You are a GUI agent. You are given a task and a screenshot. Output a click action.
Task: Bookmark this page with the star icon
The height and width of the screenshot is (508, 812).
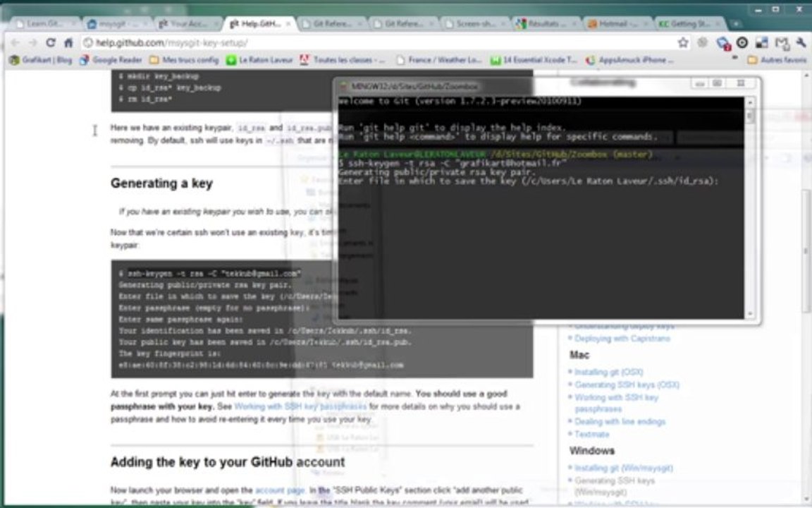683,42
